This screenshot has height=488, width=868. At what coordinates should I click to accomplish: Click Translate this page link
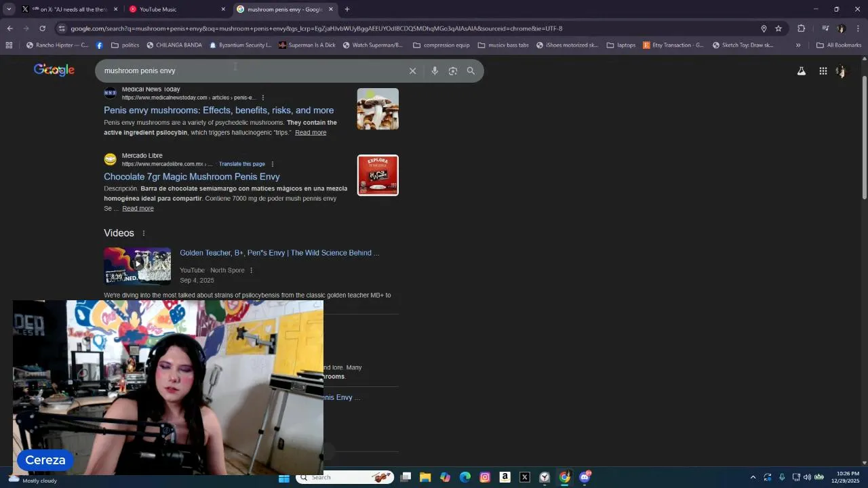pyautogui.click(x=241, y=164)
